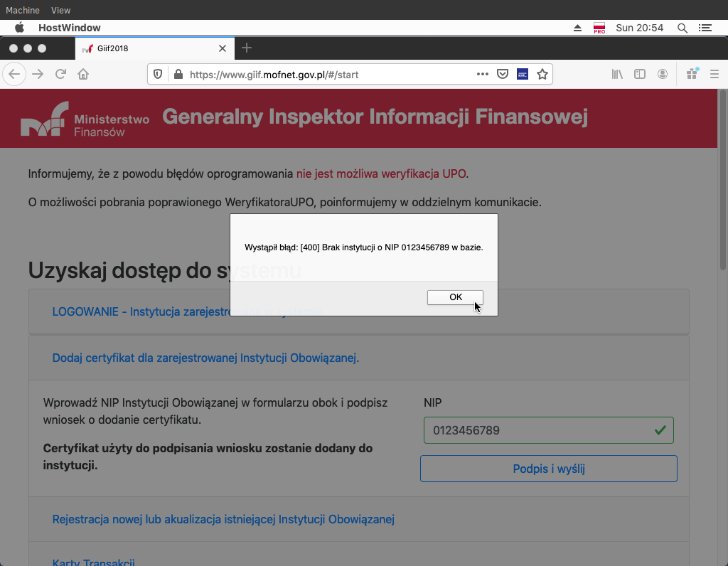Screen dimensions: 728x566
Task: Click OK in the error dialog
Action: (455, 297)
